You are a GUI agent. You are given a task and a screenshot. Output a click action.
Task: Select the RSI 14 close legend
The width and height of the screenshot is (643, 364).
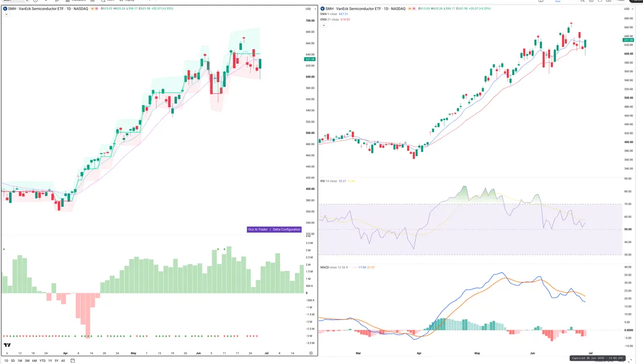click(x=328, y=181)
